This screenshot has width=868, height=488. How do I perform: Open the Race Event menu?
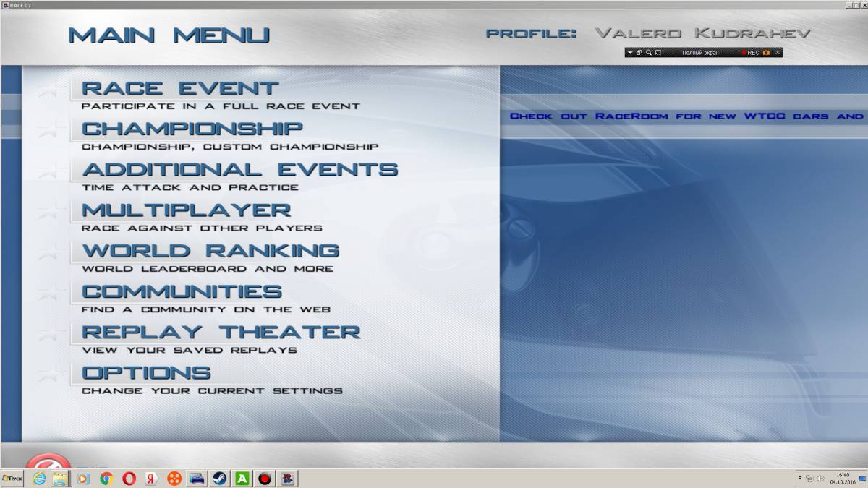[179, 89]
